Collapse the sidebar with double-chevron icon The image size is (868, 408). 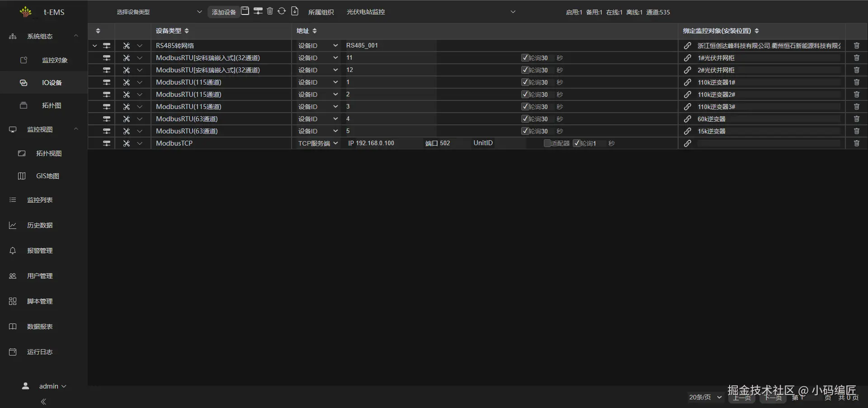(43, 401)
